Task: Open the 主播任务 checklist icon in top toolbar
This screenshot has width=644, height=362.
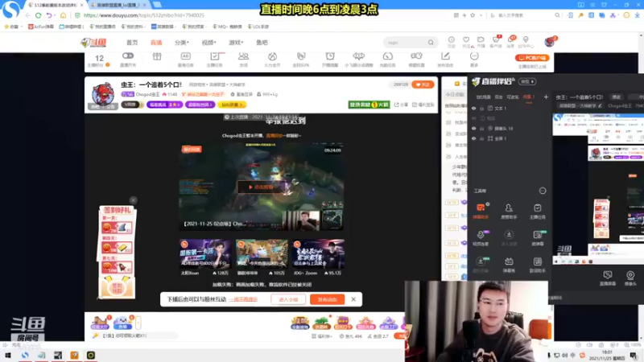Action: pos(214,56)
